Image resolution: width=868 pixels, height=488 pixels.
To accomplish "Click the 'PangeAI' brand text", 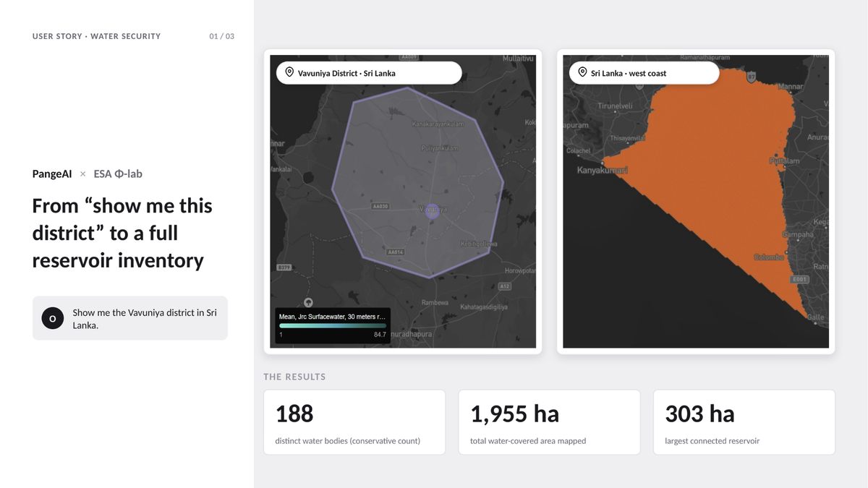I will pos(52,174).
